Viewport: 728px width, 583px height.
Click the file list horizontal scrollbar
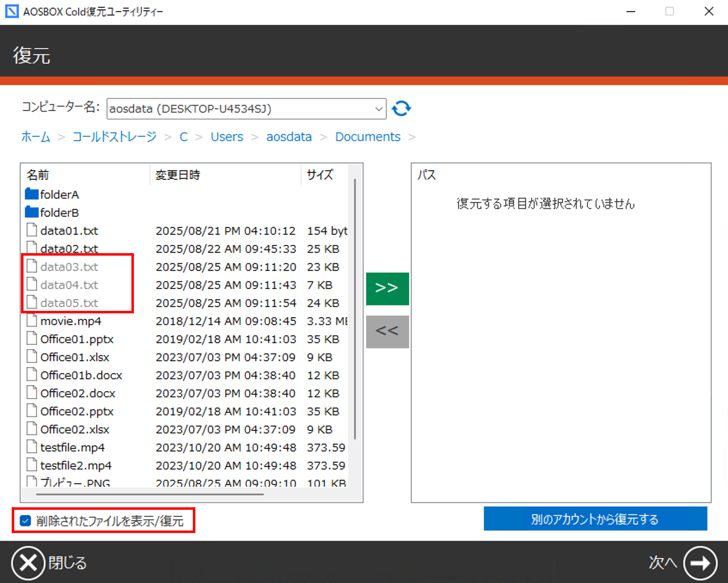click(x=150, y=494)
